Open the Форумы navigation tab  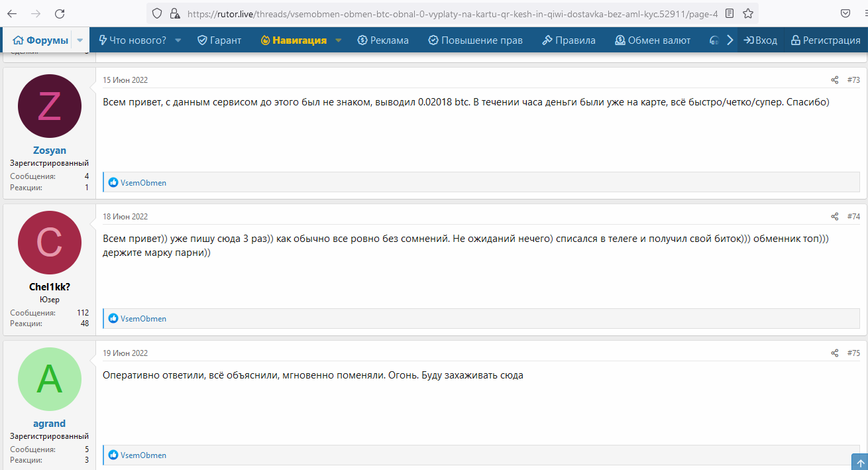pyautogui.click(x=40, y=40)
